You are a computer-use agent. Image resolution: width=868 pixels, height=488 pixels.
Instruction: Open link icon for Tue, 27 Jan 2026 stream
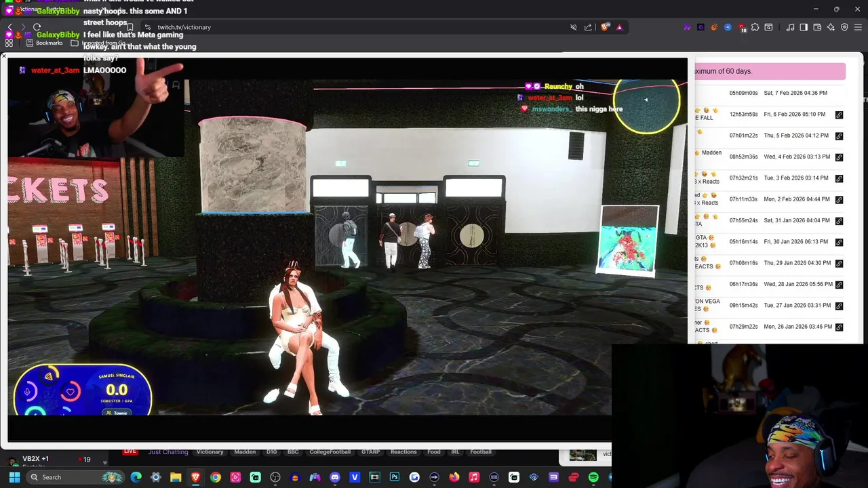(839, 306)
